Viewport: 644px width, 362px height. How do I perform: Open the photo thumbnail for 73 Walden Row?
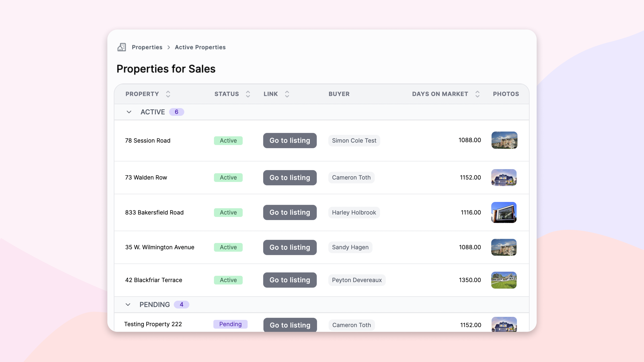point(504,178)
